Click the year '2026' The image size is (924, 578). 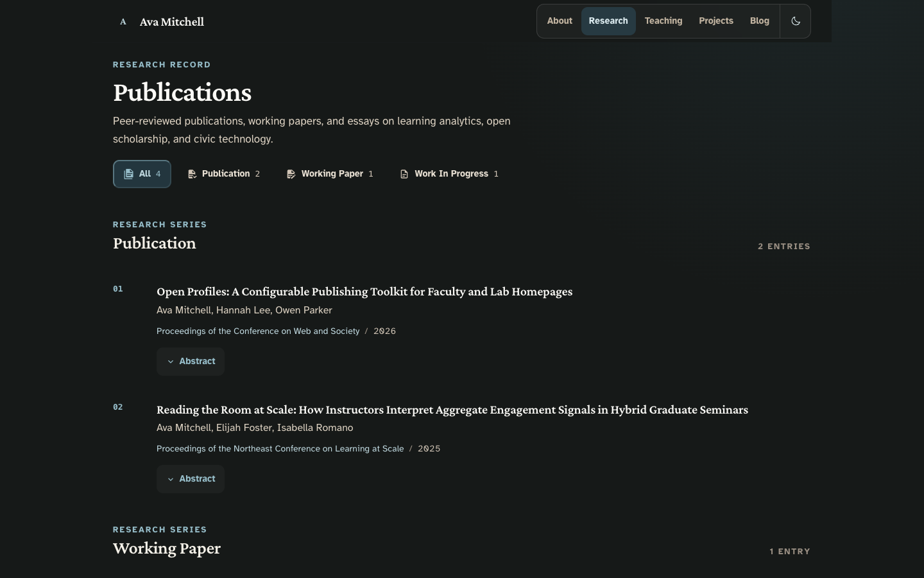click(384, 331)
